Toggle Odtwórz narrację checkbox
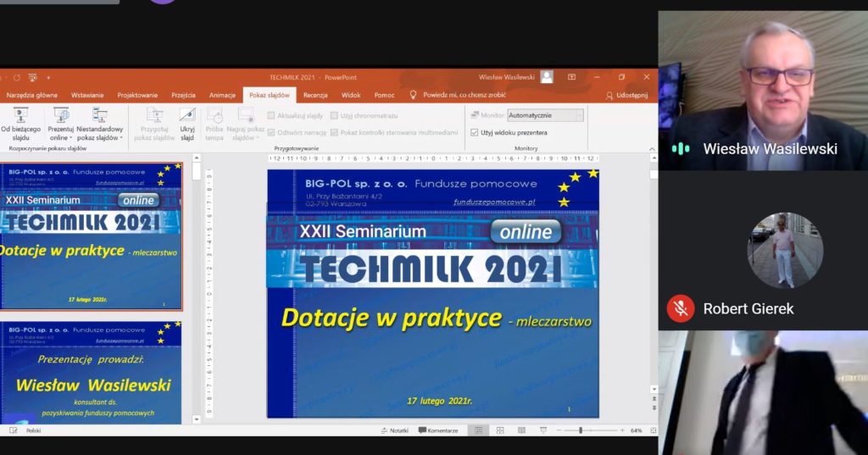 [x=271, y=132]
